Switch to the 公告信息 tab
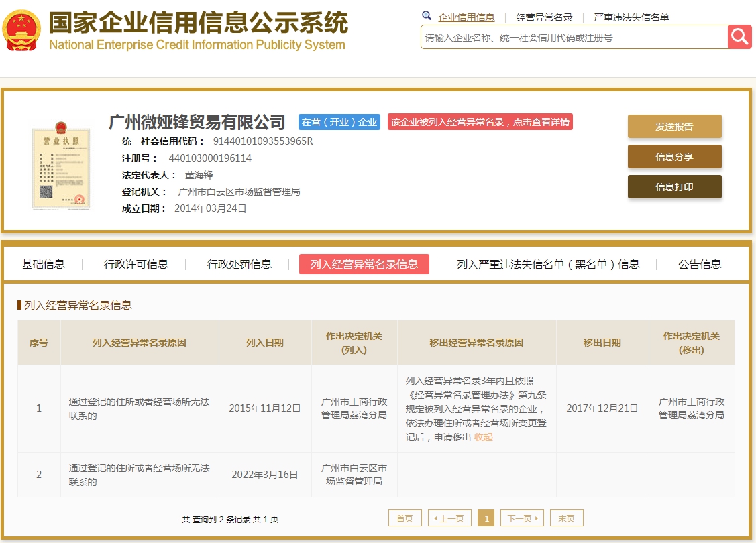The height and width of the screenshot is (543, 756). click(700, 264)
